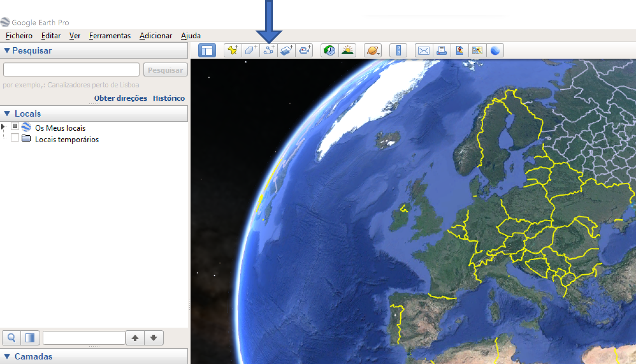The width and height of the screenshot is (636, 364).
Task: Add a placemark with yellow pushpin icon
Action: click(233, 51)
